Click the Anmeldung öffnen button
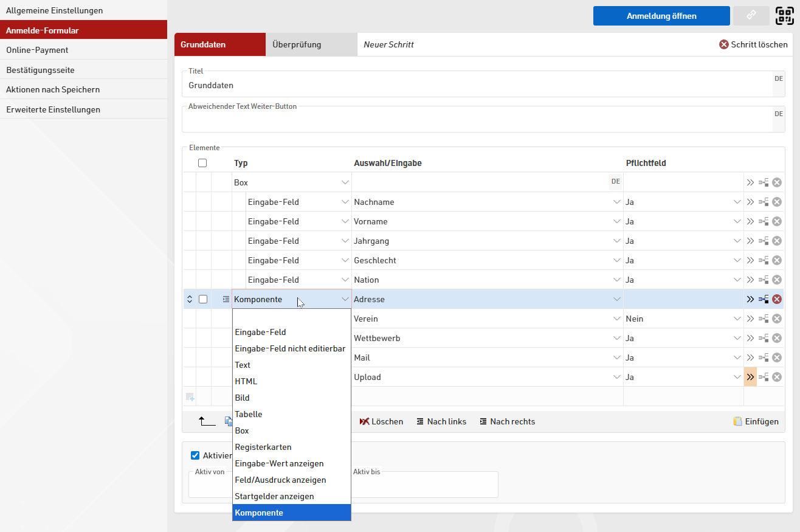Screen dimensions: 800x532 (x=661, y=16)
